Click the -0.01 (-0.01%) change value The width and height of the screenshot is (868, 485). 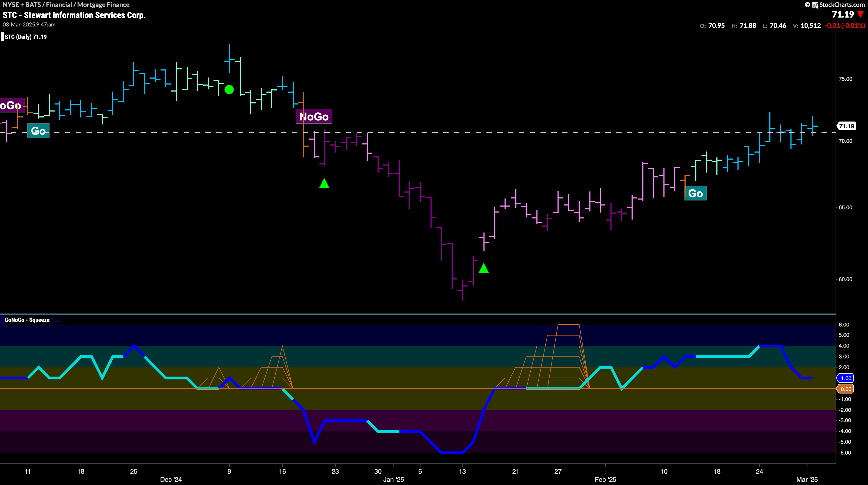pos(845,26)
